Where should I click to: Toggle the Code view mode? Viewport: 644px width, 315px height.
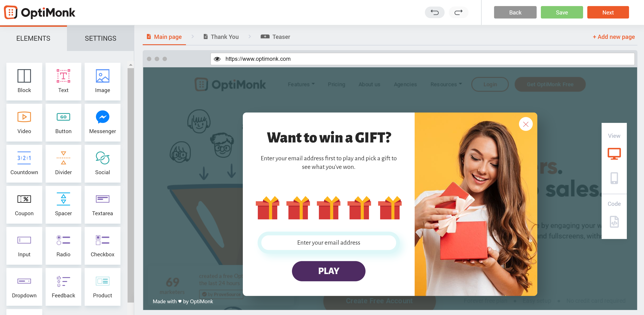pos(614,222)
